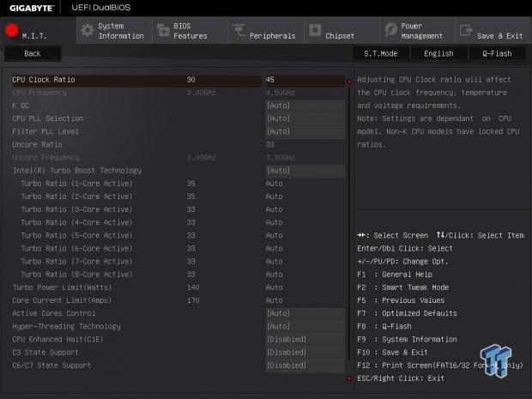Open the Power Management tab
Image resolution: width=532 pixels, height=399 pixels.
coord(421,31)
